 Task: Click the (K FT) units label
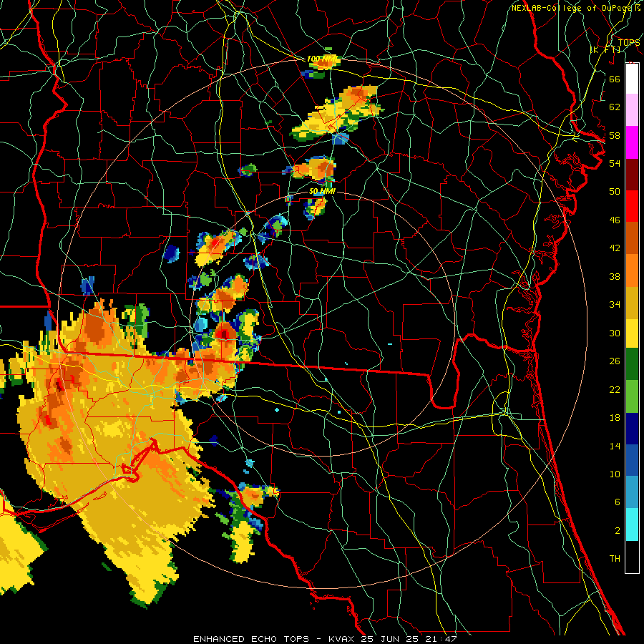[x=605, y=50]
